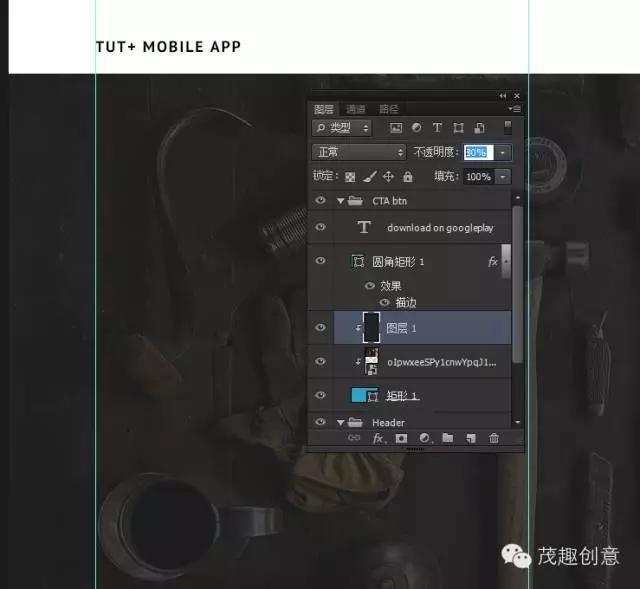Create a new layer group
640x589 pixels.
coord(448,438)
